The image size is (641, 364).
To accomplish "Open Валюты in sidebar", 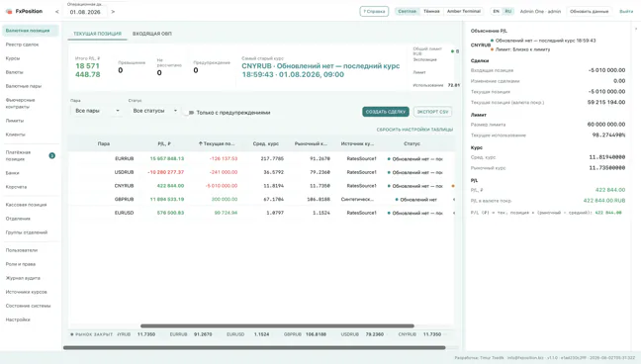I will click(31, 72).
